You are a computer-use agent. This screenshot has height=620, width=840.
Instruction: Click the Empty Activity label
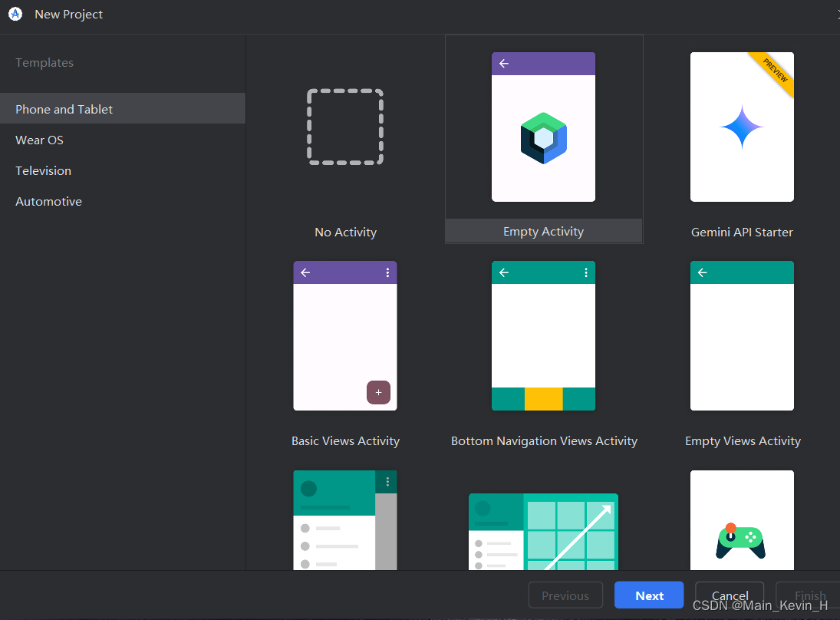[543, 232]
